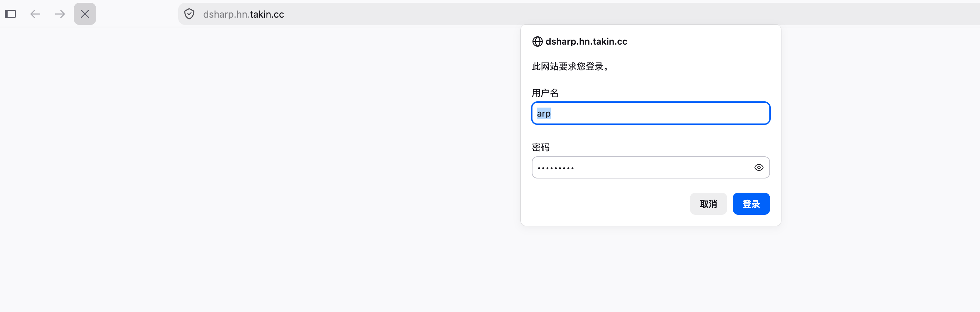Click the masked password dots
Viewport: 980px width, 312px height.
pyautogui.click(x=555, y=168)
